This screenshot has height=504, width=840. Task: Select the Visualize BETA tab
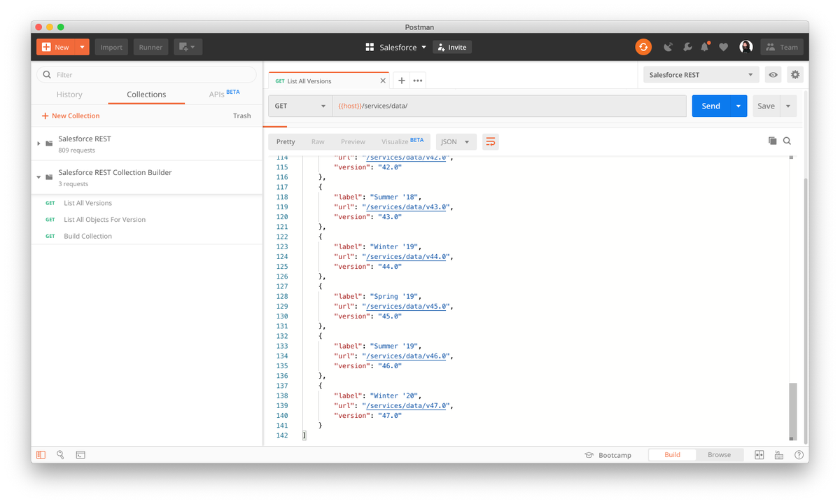pos(402,141)
